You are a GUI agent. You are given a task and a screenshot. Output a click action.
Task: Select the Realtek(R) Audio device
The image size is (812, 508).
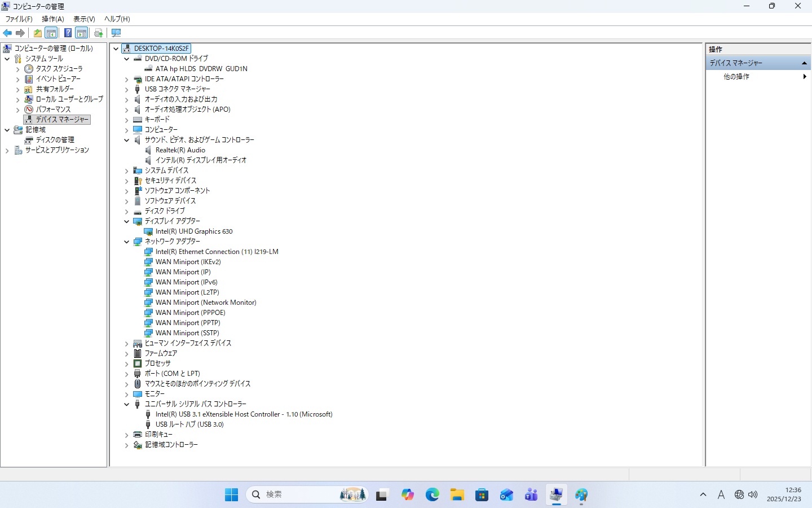[180, 150]
